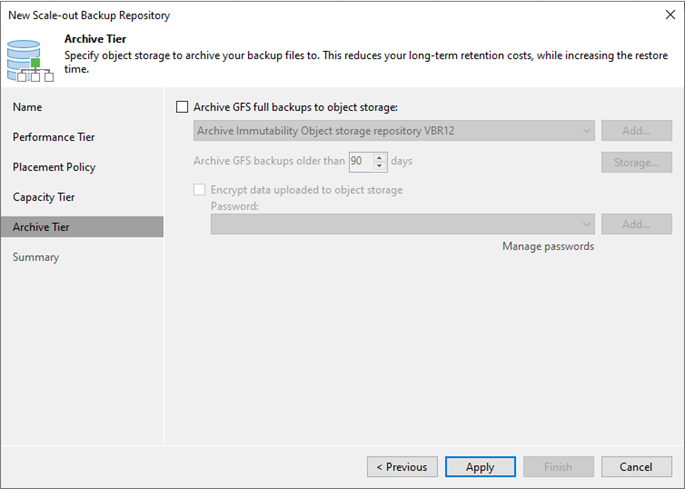Image resolution: width=685 pixels, height=489 pixels.
Task: Decrease the archive days spinner value
Action: point(379,166)
